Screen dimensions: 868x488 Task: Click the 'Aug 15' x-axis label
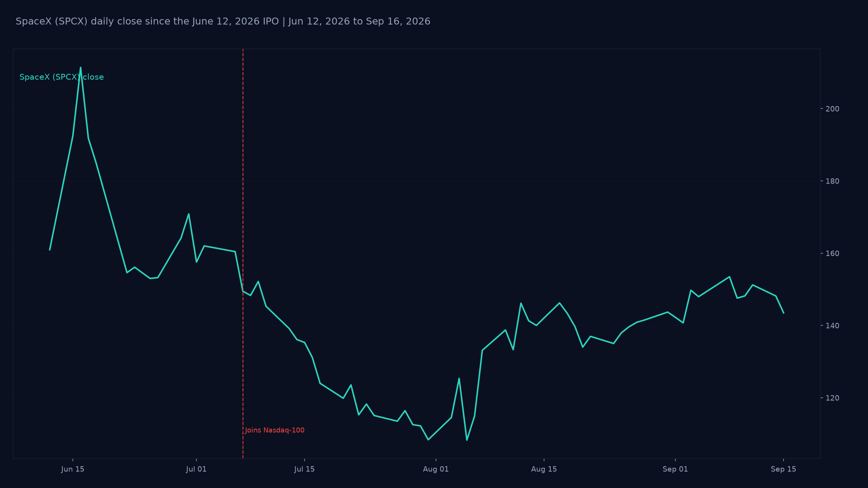[x=544, y=469]
